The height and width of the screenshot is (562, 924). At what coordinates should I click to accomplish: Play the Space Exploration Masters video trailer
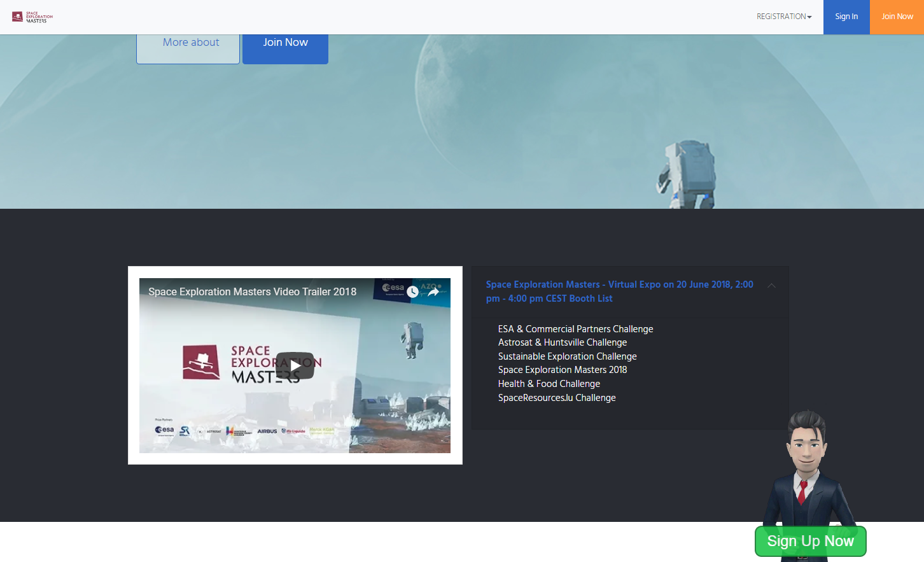[295, 365]
